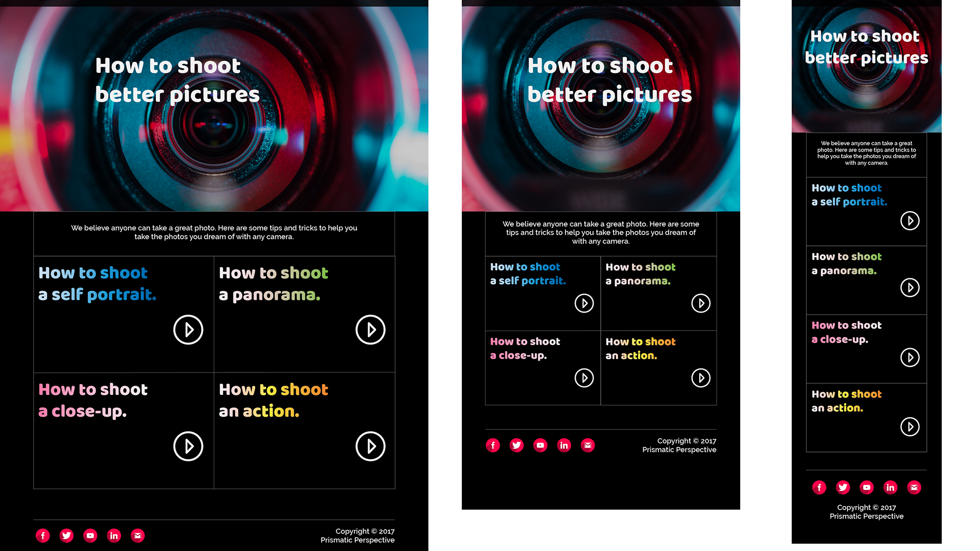
Task: Play action tutorial in tablet layout
Action: 701,378
